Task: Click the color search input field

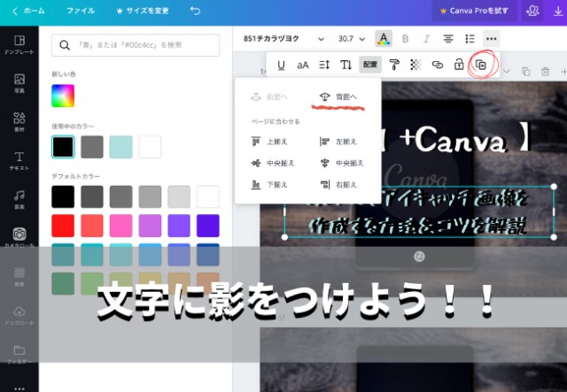Action: tap(136, 45)
